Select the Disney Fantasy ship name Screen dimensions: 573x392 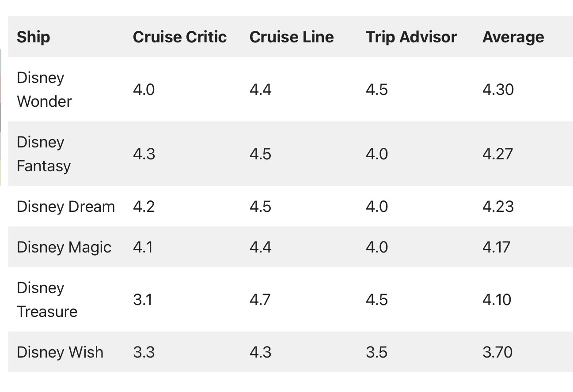click(x=44, y=154)
